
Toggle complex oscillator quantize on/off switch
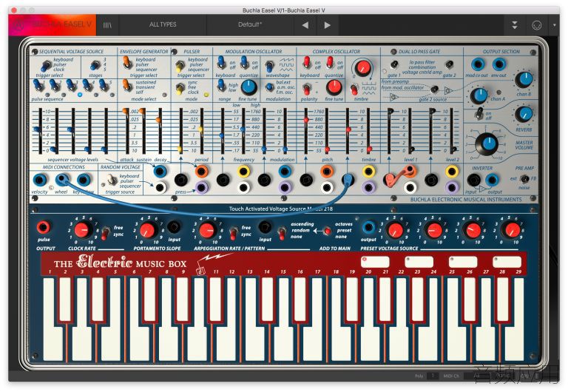tap(330, 63)
